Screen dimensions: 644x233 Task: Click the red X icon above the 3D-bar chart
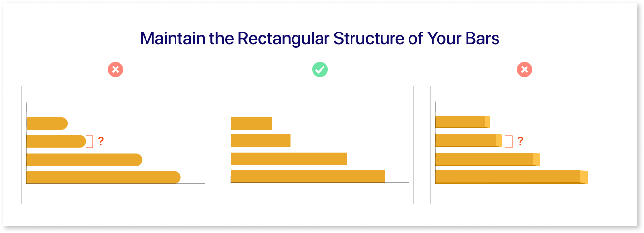tap(524, 70)
